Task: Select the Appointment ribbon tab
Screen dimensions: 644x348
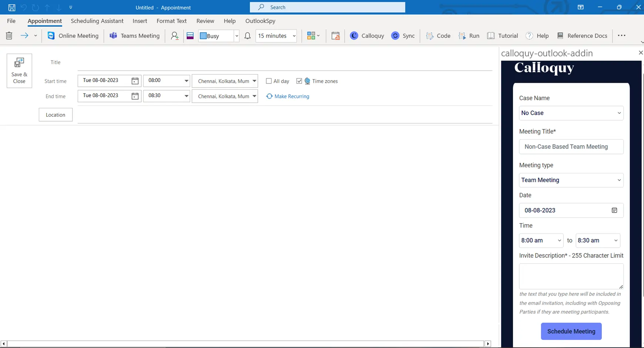Action: point(45,21)
